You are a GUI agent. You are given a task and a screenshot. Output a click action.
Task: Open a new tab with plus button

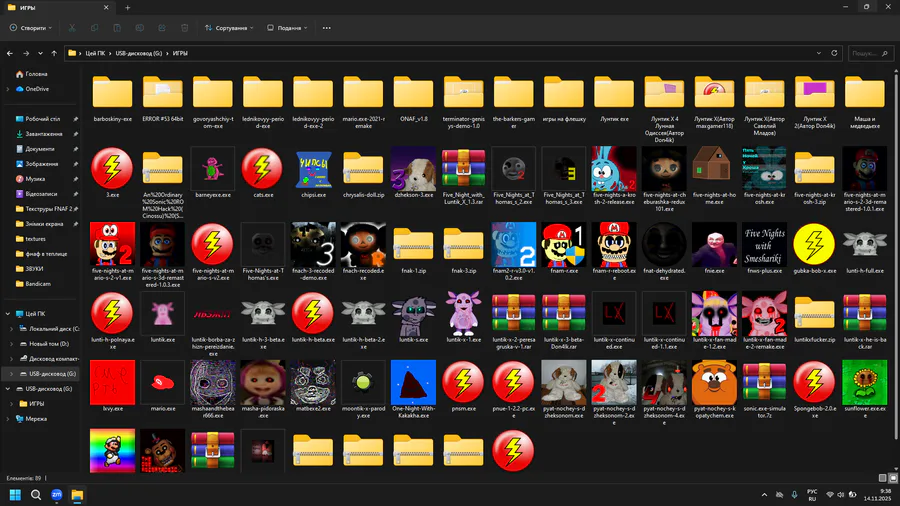127,7
